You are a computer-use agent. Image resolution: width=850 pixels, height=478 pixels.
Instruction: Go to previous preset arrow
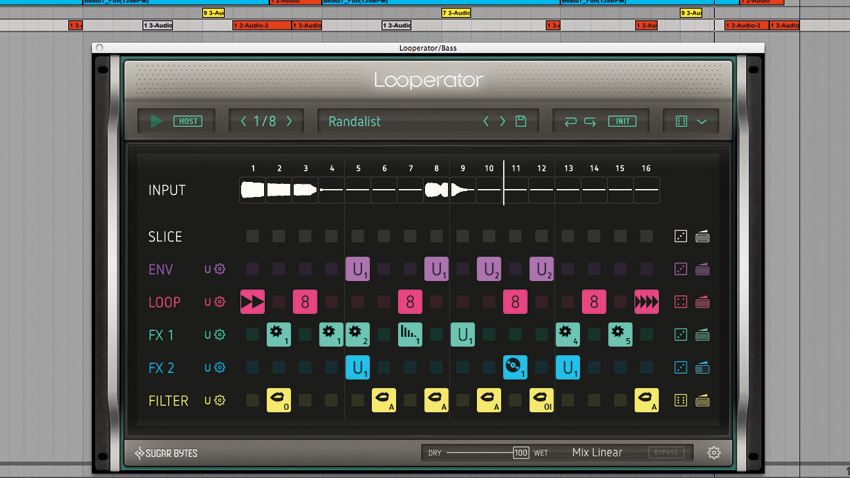pos(486,121)
